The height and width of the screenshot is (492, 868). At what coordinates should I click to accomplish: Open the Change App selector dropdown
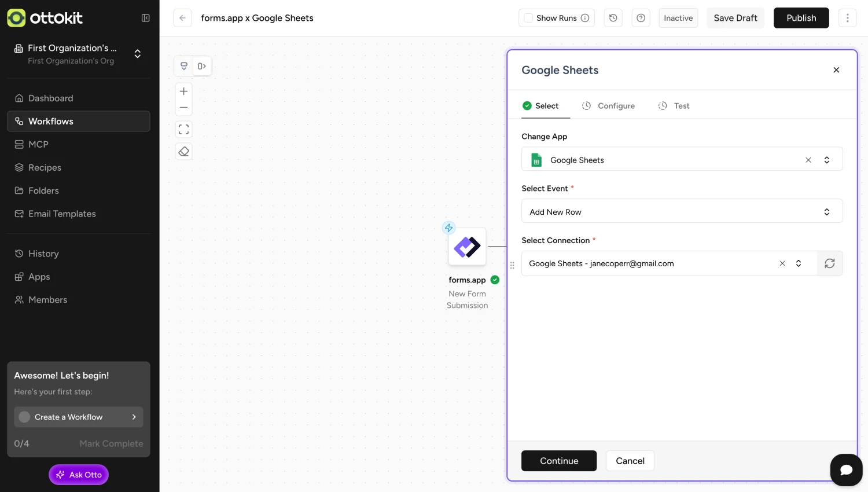[x=827, y=160]
